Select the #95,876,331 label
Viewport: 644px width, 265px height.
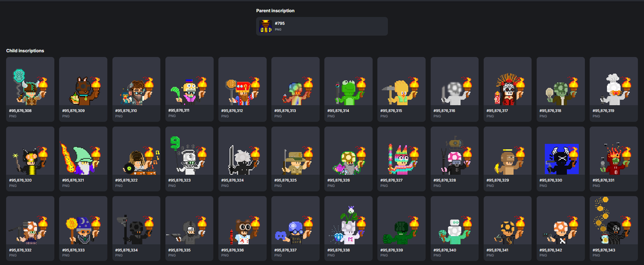tap(604, 180)
